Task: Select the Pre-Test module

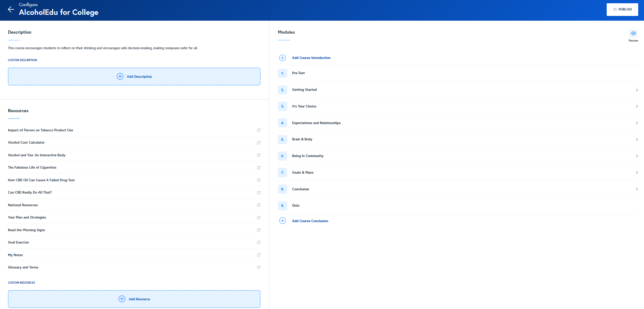Action: (x=298, y=73)
